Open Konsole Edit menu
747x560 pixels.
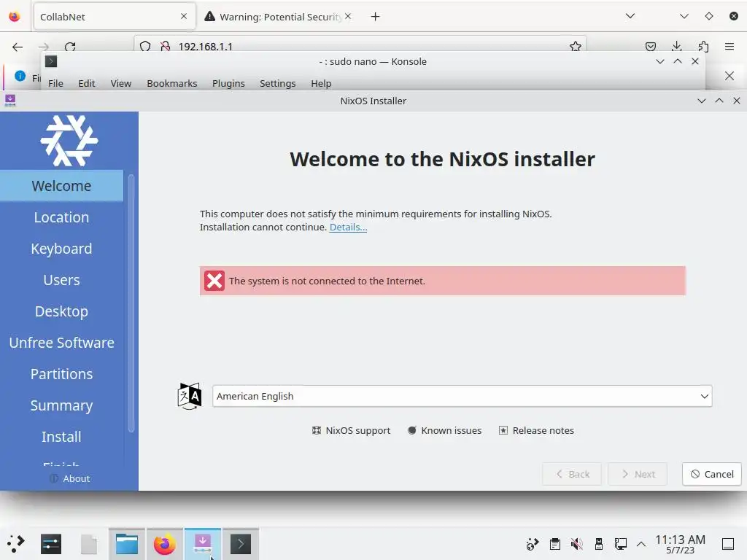tap(87, 83)
